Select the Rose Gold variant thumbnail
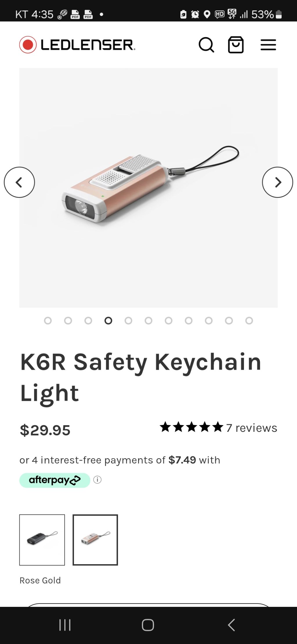The image size is (297, 644). [x=95, y=540]
